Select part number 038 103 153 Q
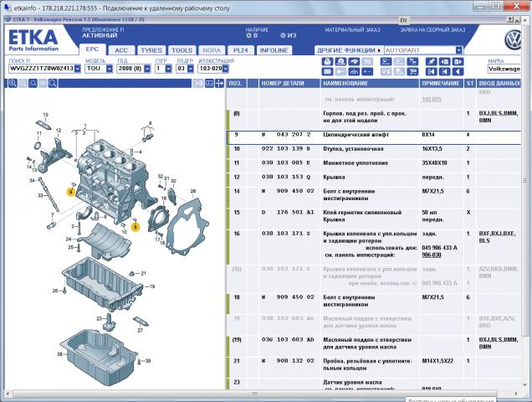This screenshot has width=532, height=402. click(x=286, y=177)
